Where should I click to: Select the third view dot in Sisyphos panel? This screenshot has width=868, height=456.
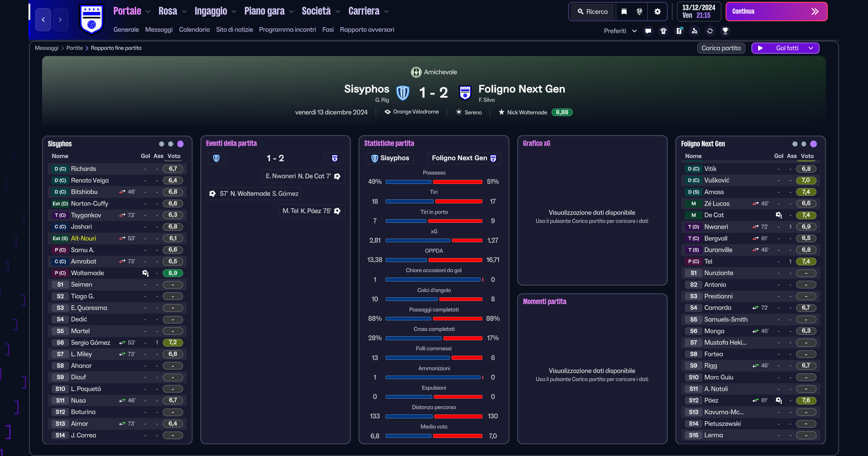point(180,144)
